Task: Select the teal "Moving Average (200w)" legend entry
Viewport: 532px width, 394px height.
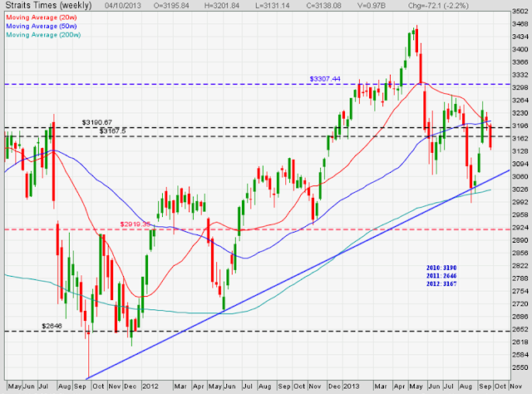Action: tap(43, 35)
